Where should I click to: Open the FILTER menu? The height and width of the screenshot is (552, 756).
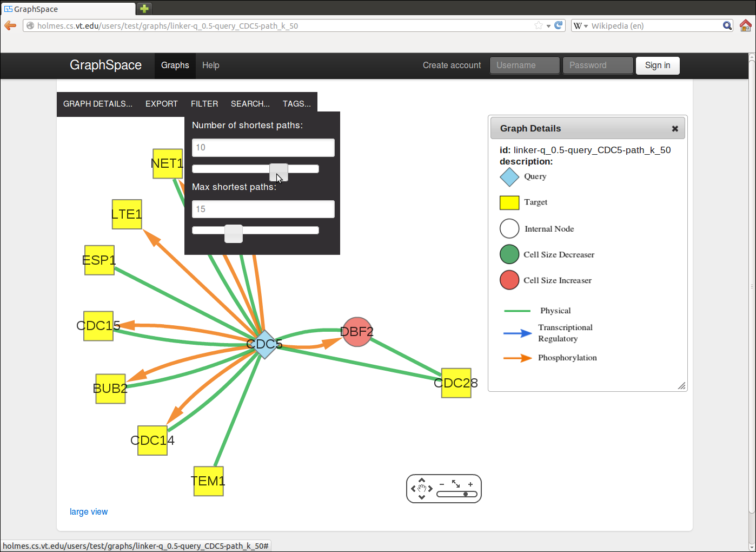(204, 103)
